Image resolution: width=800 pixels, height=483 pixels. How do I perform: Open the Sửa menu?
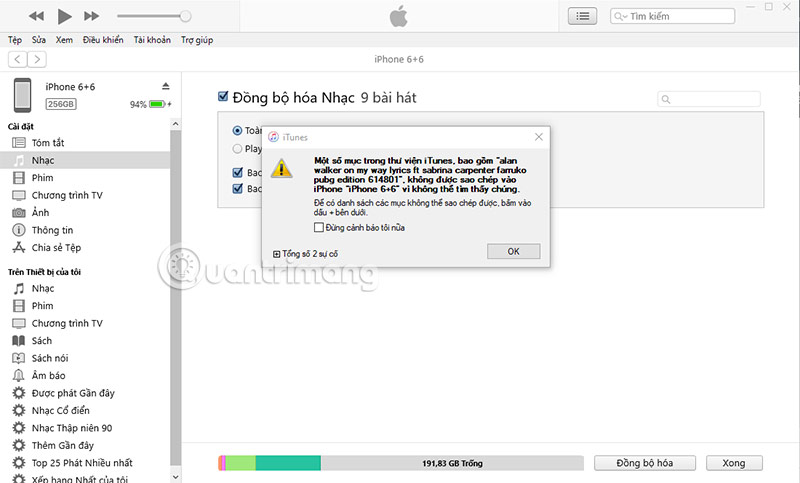(39, 40)
